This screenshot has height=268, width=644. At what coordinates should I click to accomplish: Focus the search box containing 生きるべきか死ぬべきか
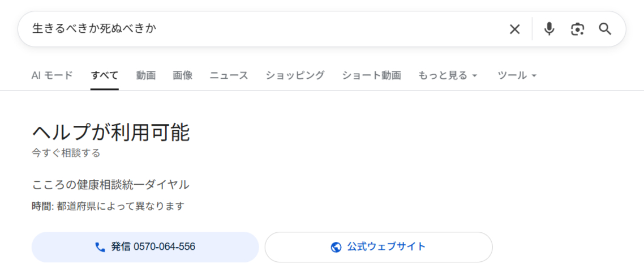[x=260, y=29]
